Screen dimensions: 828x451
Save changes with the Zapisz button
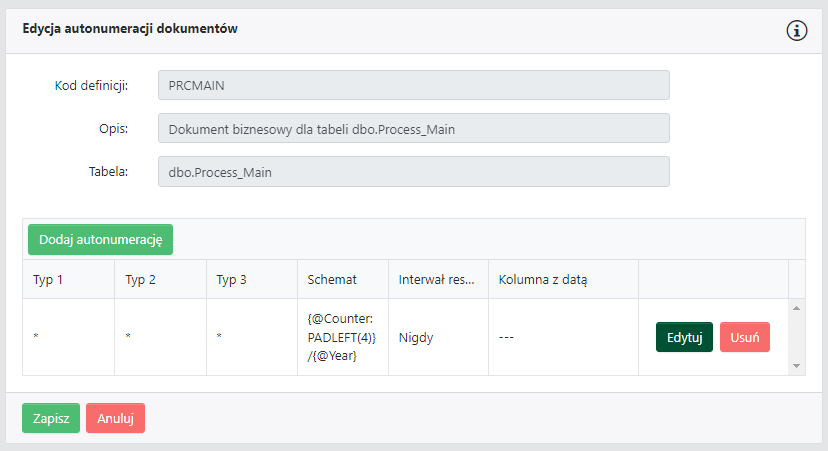click(x=50, y=418)
